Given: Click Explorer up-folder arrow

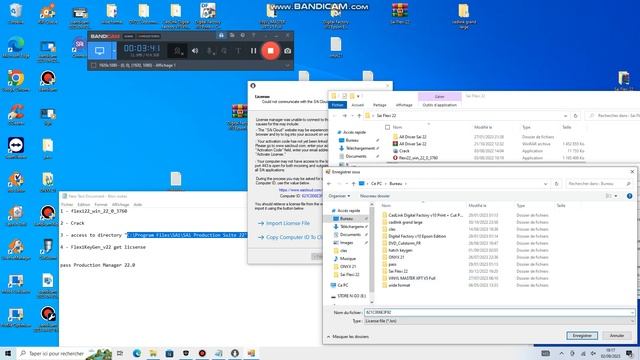Looking at the screenshot, I should click(359, 116).
